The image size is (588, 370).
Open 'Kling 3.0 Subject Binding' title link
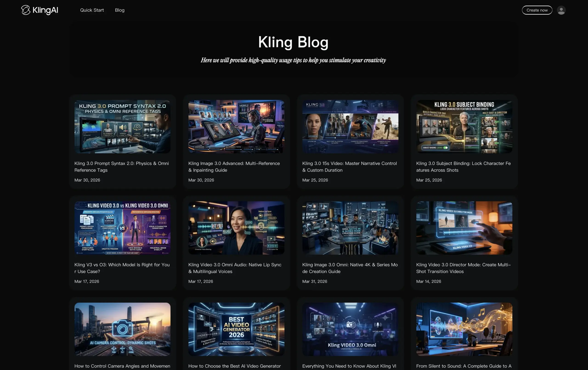click(x=463, y=167)
